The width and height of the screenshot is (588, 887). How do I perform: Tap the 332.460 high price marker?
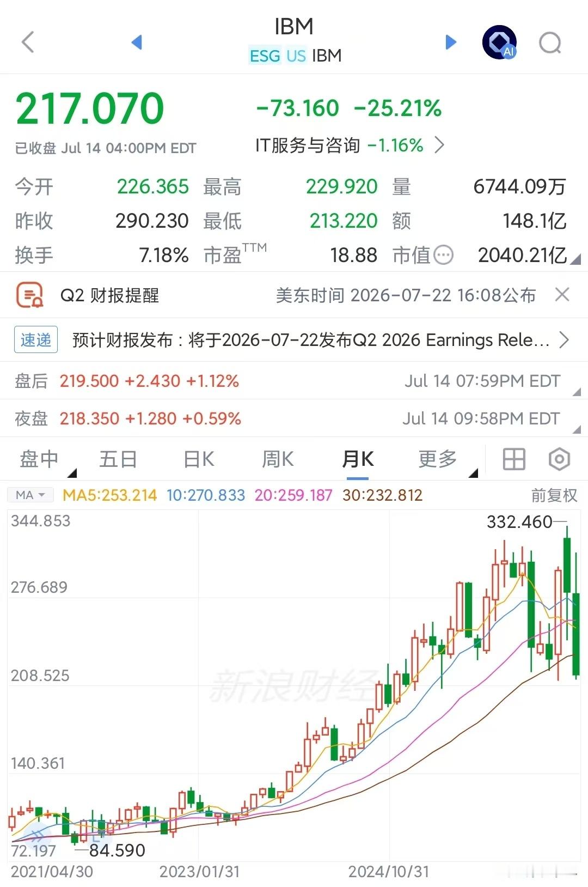(519, 522)
